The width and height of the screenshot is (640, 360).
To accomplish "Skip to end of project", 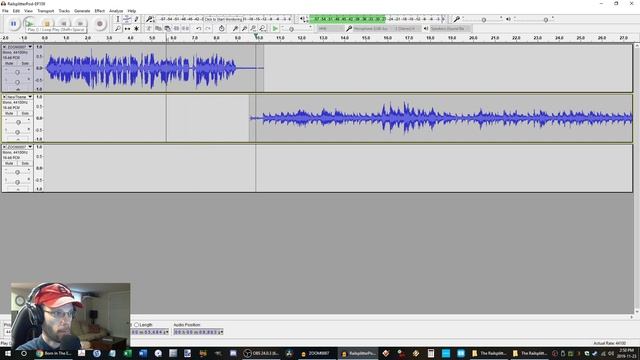I will click(80, 24).
